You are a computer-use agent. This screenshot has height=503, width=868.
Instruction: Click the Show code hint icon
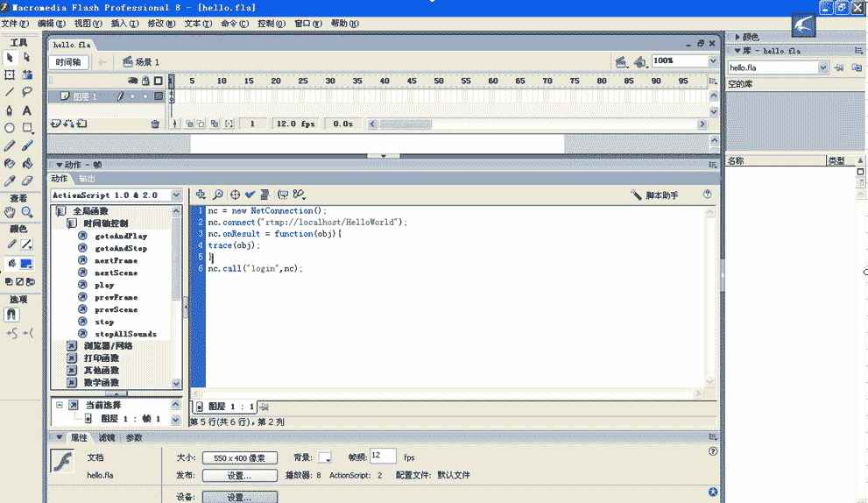click(283, 195)
